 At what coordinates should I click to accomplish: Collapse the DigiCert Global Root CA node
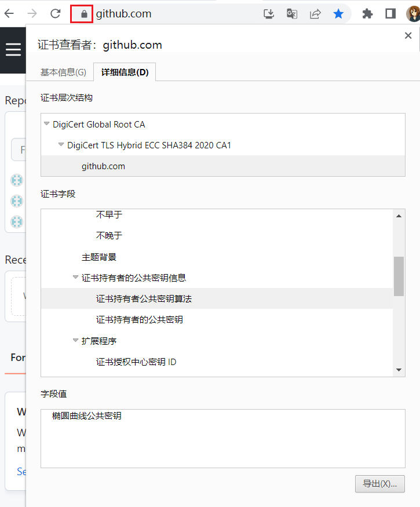[x=46, y=124]
